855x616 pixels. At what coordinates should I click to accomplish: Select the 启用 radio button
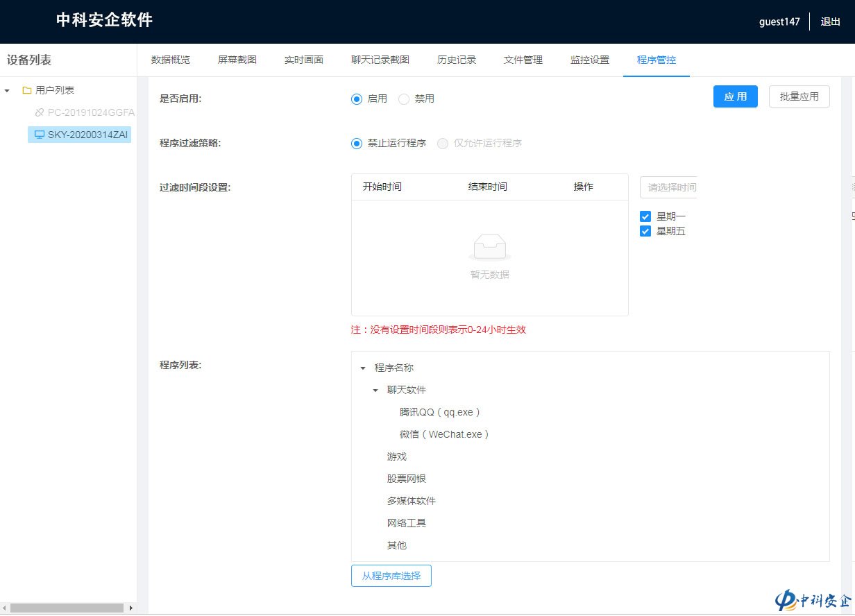pos(357,99)
